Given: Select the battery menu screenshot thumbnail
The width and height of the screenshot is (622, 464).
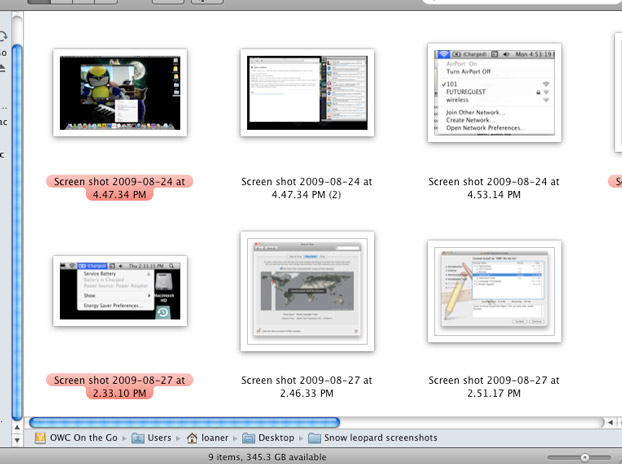Looking at the screenshot, I should click(120, 288).
